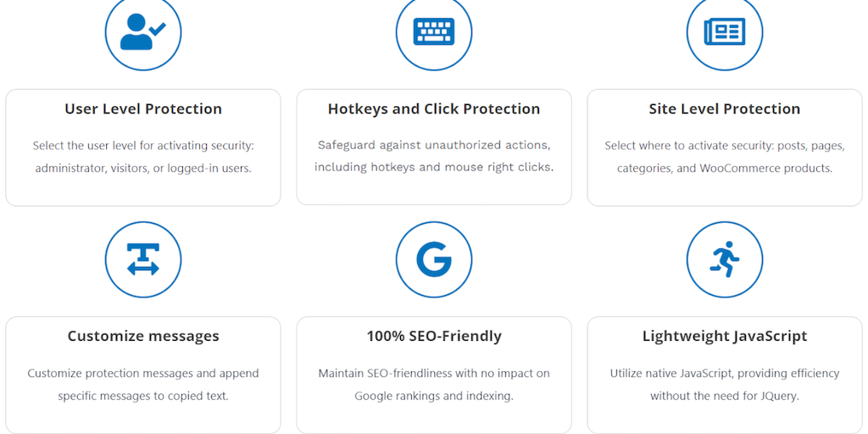868x434 pixels.
Task: Click the newspaper page icon
Action: click(725, 32)
